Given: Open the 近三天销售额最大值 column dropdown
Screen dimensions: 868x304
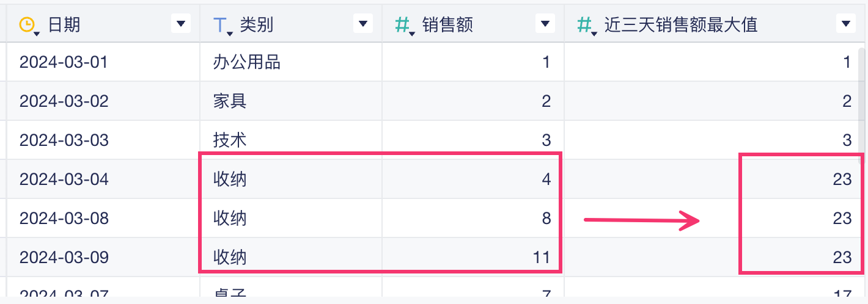Looking at the screenshot, I should point(846,24).
